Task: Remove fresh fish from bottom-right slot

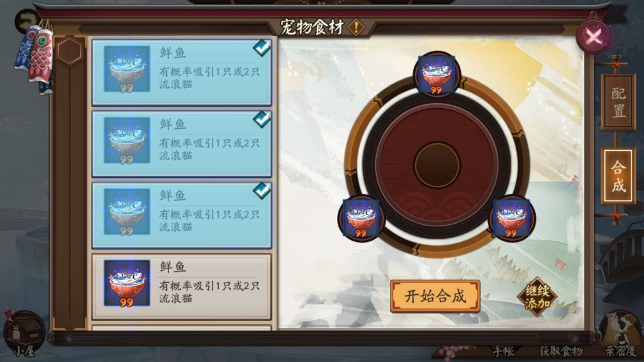Action: pyautogui.click(x=511, y=218)
